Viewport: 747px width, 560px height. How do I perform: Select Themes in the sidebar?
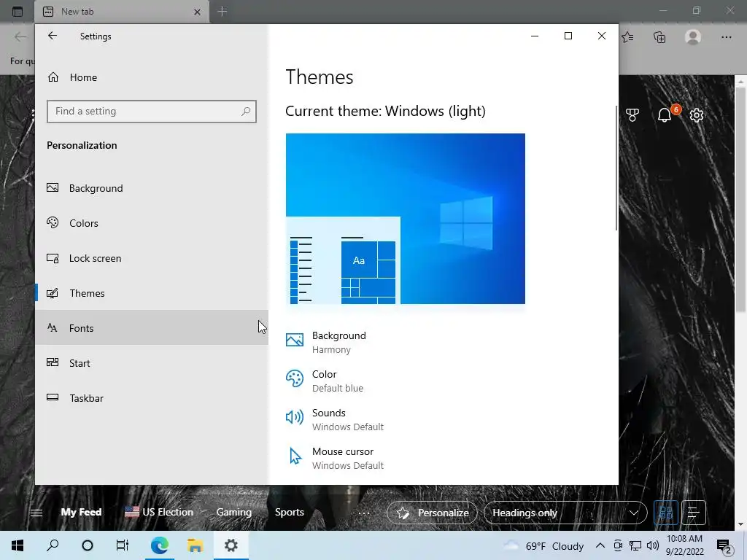coord(152,293)
